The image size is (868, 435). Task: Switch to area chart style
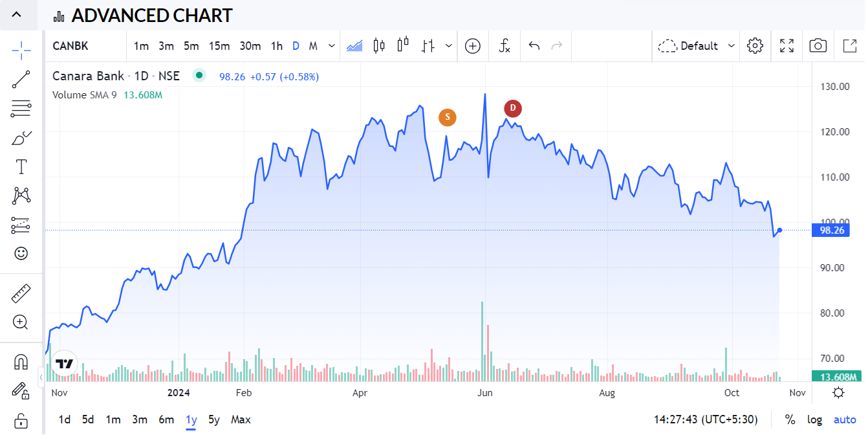point(354,46)
